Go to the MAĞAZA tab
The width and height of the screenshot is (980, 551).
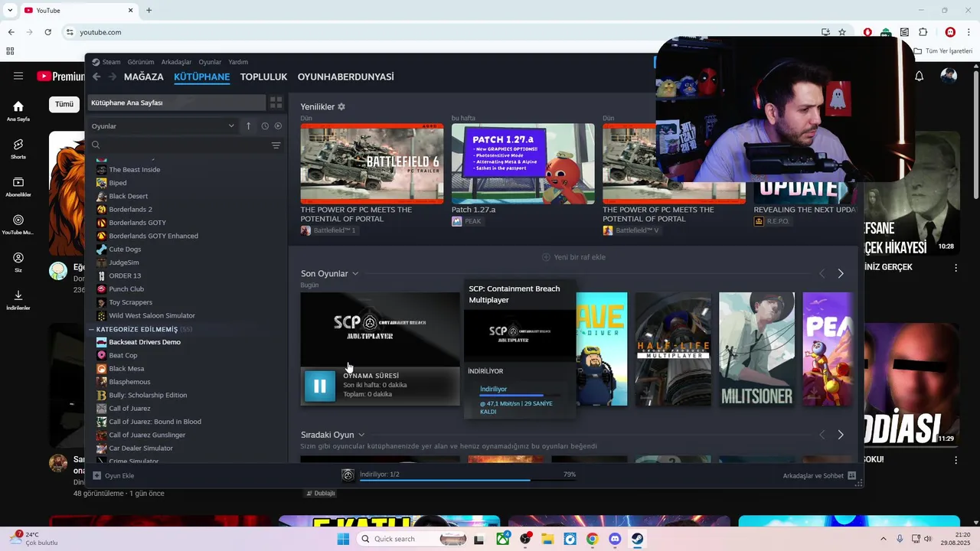(x=144, y=77)
